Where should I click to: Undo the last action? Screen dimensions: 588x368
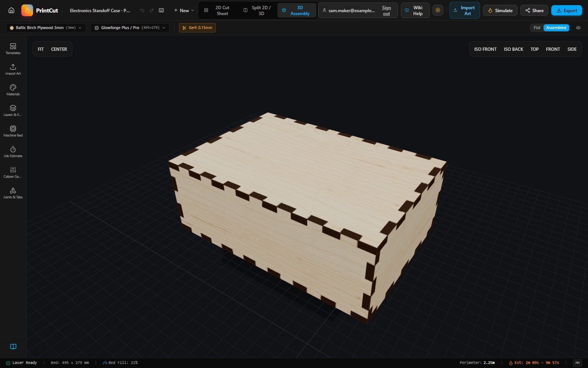[142, 10]
